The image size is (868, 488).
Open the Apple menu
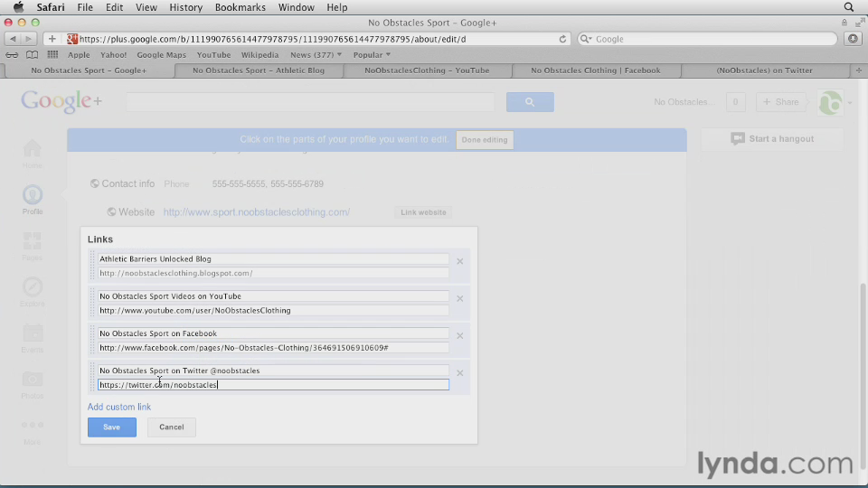click(18, 7)
